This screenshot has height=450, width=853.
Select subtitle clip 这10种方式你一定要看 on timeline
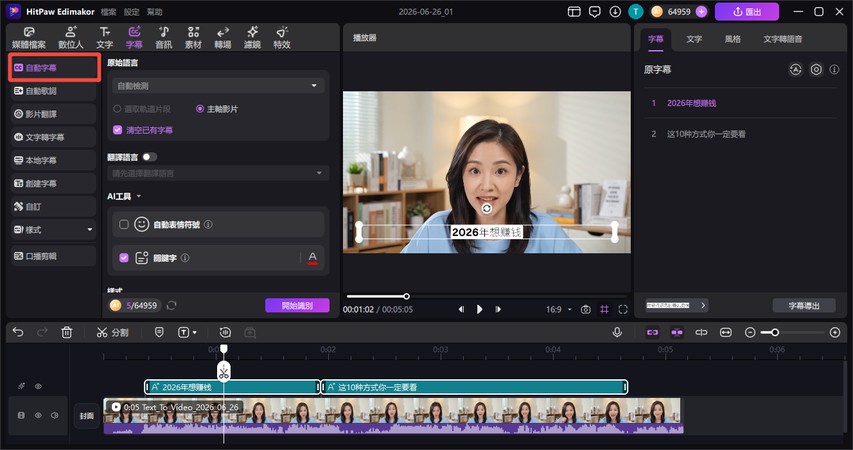[x=474, y=387]
